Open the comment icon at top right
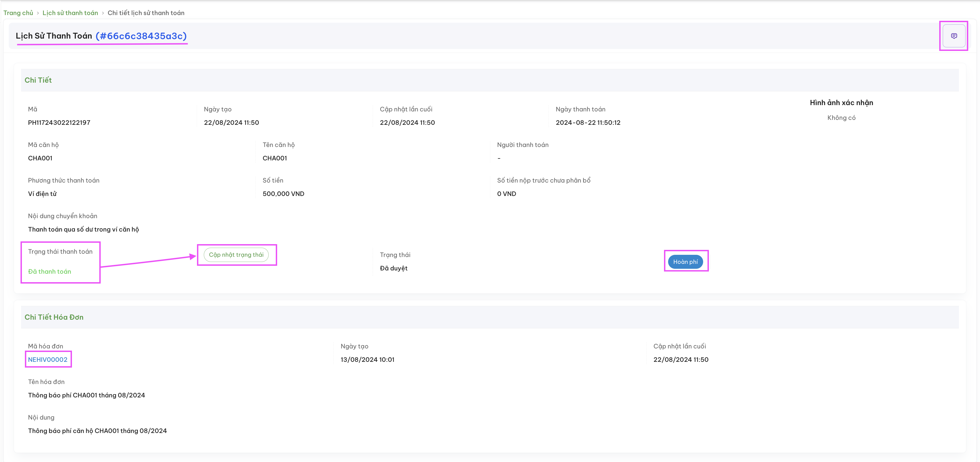Viewport: 980px width, 462px height. (954, 36)
